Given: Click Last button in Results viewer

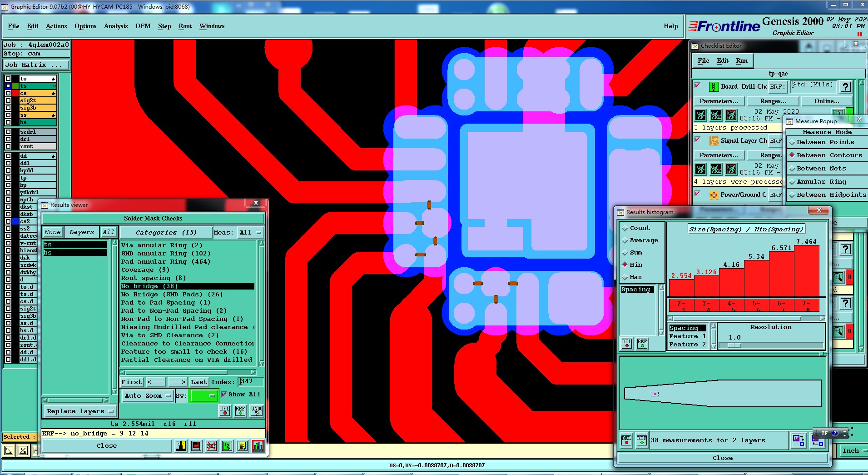Looking at the screenshot, I should coord(199,382).
